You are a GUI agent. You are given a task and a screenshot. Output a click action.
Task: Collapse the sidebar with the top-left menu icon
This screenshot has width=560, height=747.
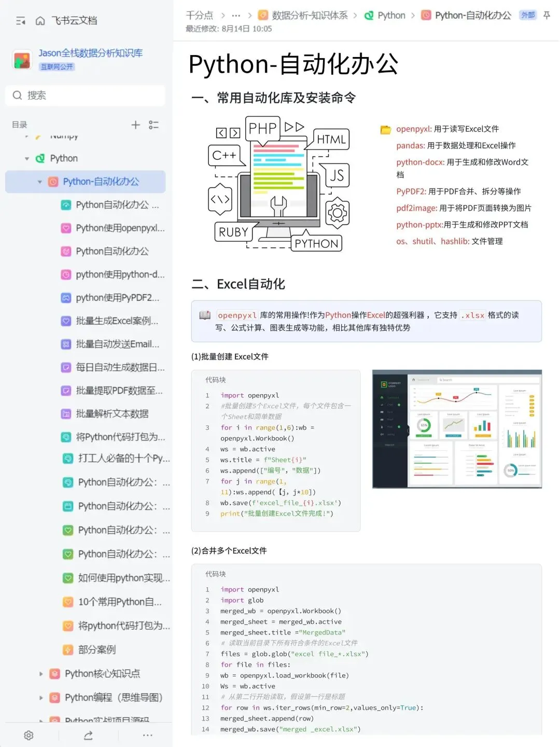coord(21,21)
